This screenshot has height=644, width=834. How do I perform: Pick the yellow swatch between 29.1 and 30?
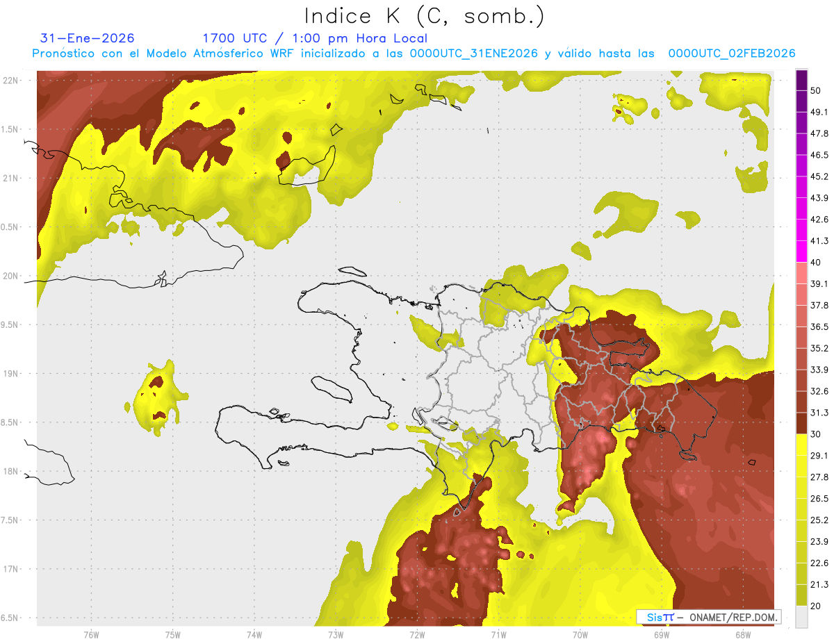click(801, 445)
